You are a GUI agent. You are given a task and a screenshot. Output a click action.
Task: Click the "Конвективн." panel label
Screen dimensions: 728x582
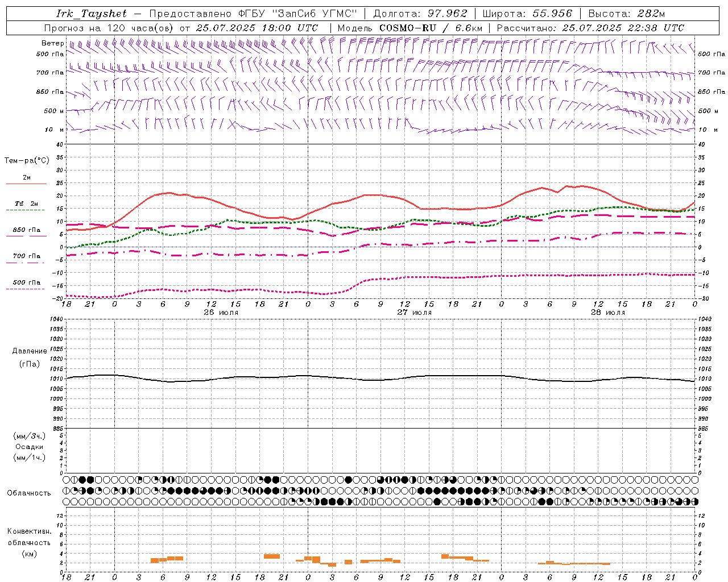click(29, 531)
